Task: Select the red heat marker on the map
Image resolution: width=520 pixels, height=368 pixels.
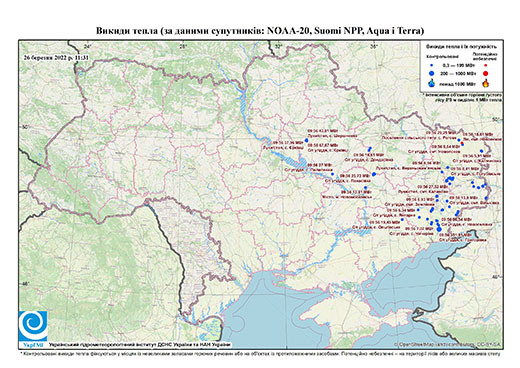Action: click(x=462, y=143)
